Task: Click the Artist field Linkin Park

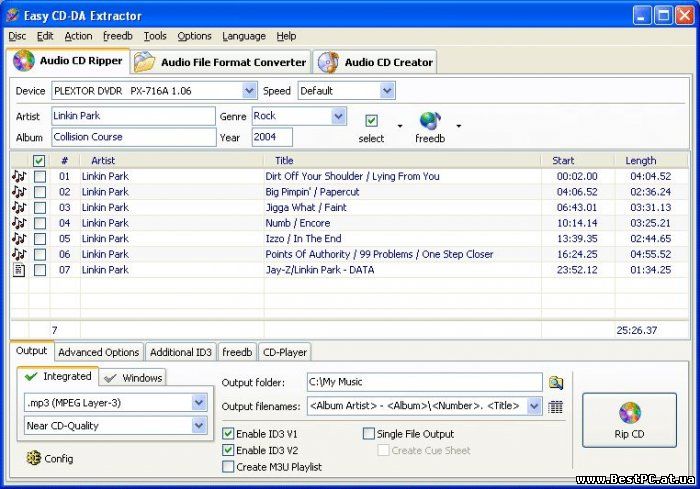Action: (x=133, y=116)
